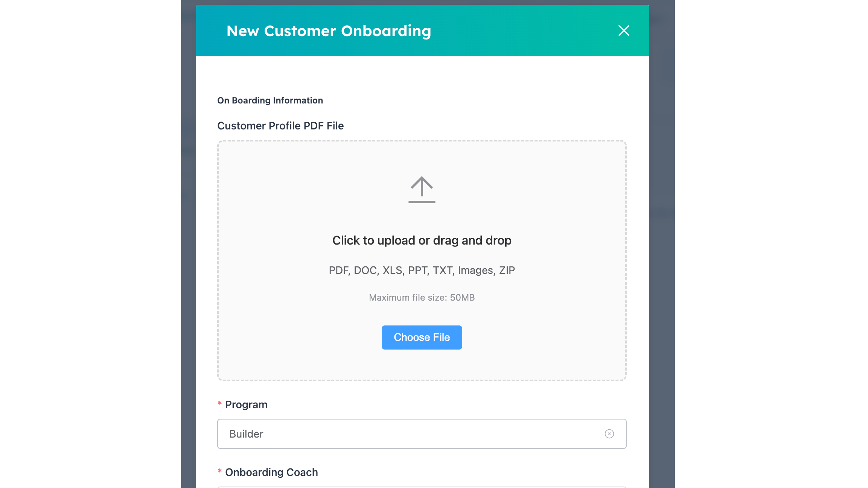Viewport: 868px width, 488px height.
Task: Click the On Boarding Information heading
Action: pyautogui.click(x=270, y=100)
